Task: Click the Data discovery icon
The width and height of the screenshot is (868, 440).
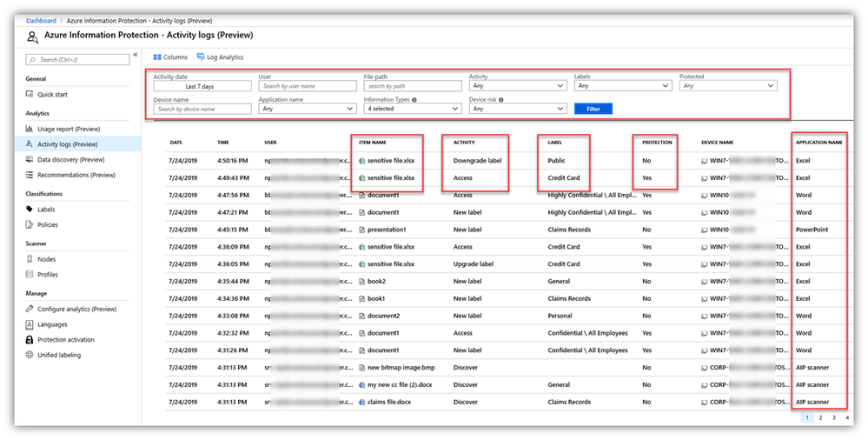Action: tap(30, 160)
